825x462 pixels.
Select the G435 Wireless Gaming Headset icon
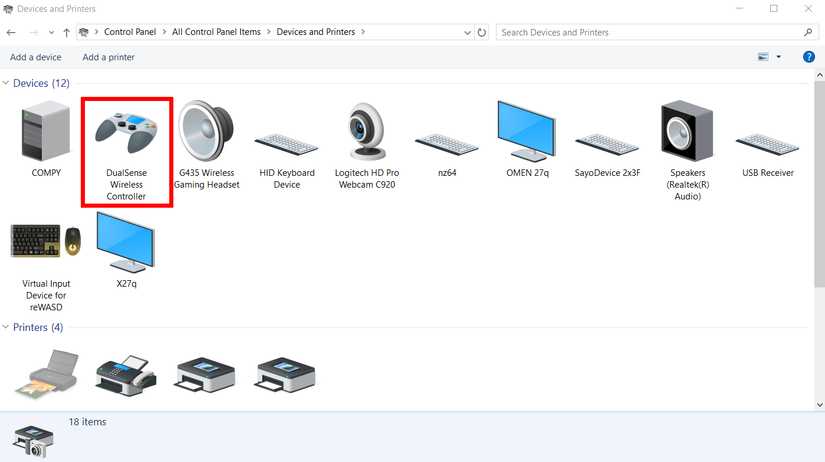click(206, 135)
